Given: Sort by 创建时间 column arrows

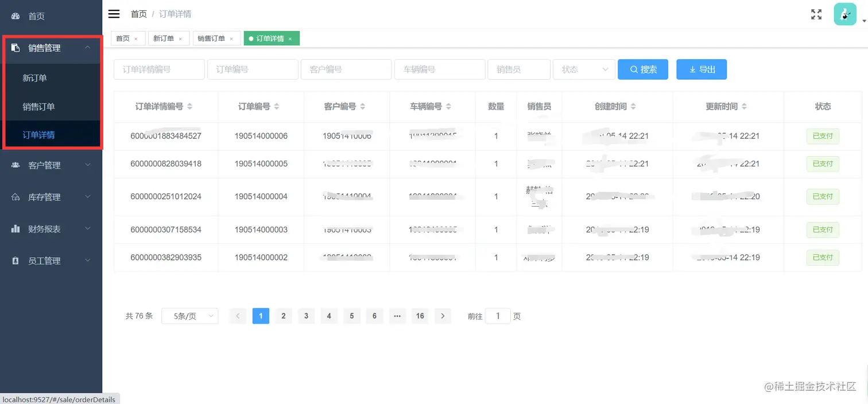Looking at the screenshot, I should pos(633,107).
